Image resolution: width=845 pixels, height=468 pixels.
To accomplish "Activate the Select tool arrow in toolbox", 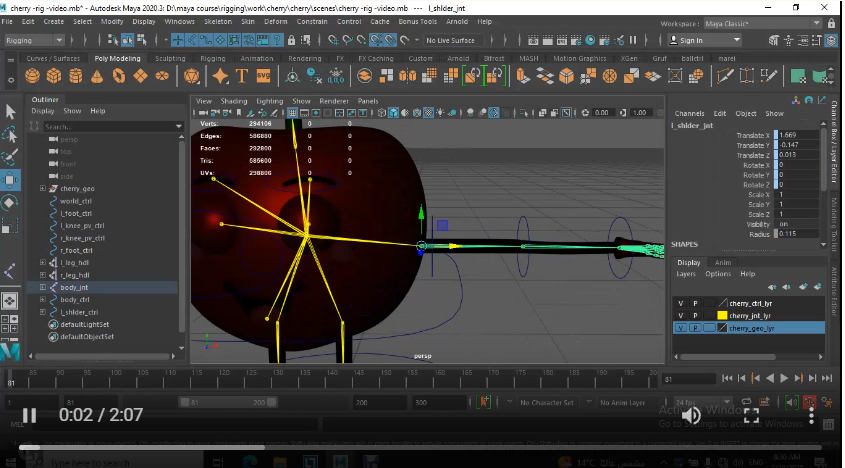I will point(10,111).
